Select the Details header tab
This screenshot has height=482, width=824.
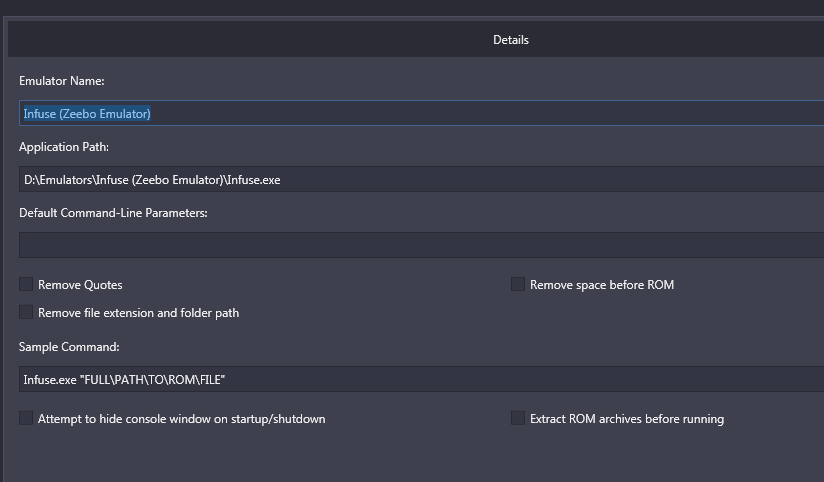coord(511,40)
